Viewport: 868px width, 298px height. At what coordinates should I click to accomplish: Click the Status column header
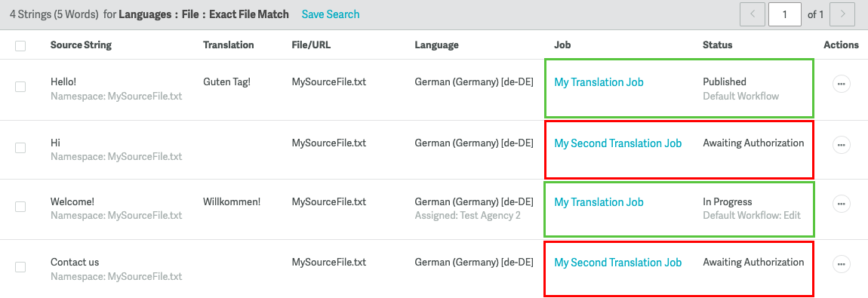point(718,45)
